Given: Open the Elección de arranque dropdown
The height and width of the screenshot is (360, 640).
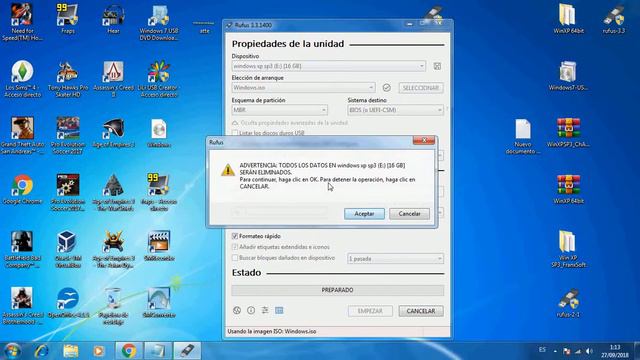Looking at the screenshot, I should tap(303, 87).
